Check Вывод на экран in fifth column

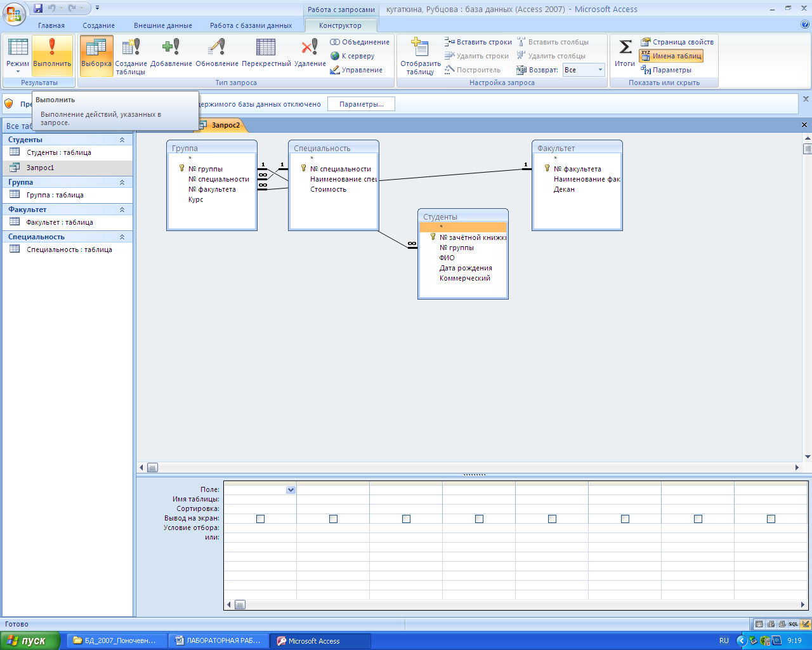coord(552,519)
